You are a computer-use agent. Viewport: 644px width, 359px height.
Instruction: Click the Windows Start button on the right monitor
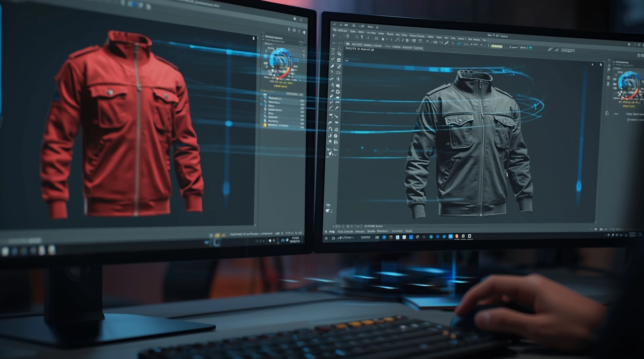coord(326,238)
